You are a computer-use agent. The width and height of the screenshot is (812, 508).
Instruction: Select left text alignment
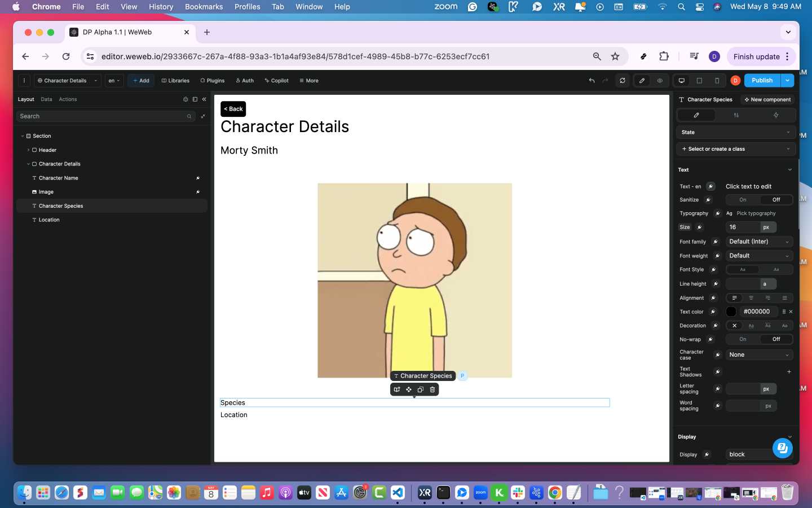(x=734, y=298)
